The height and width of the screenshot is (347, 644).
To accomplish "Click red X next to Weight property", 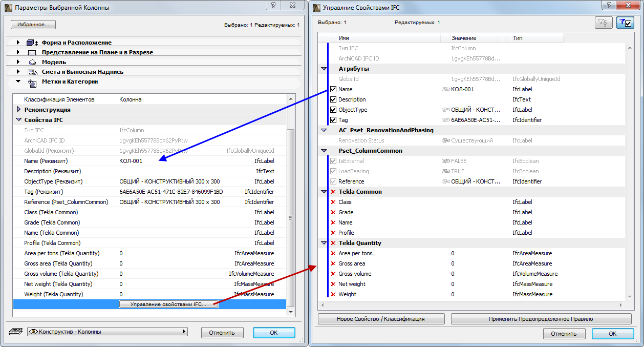I will click(x=333, y=294).
